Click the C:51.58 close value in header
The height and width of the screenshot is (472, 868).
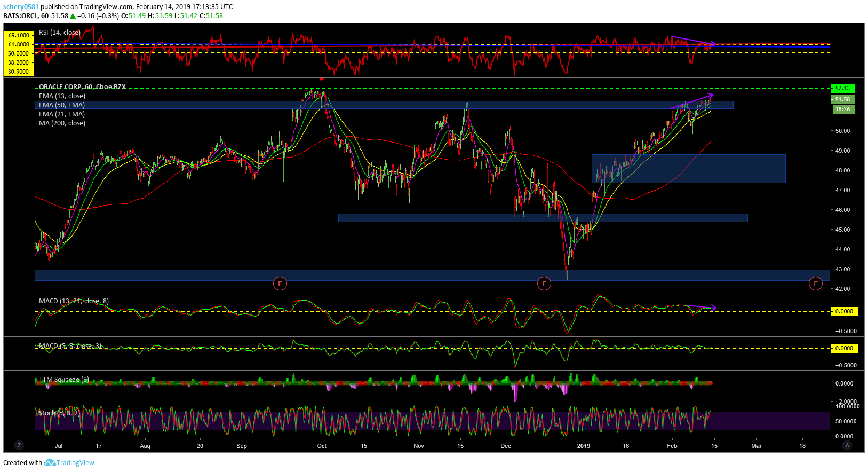(211, 16)
